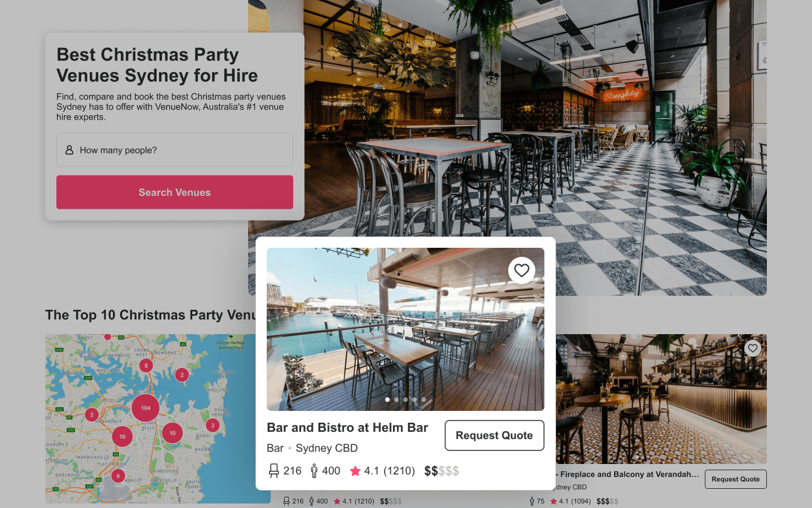Select the 104 venues map cluster
Viewport: 812px width, 508px height.
145,408
